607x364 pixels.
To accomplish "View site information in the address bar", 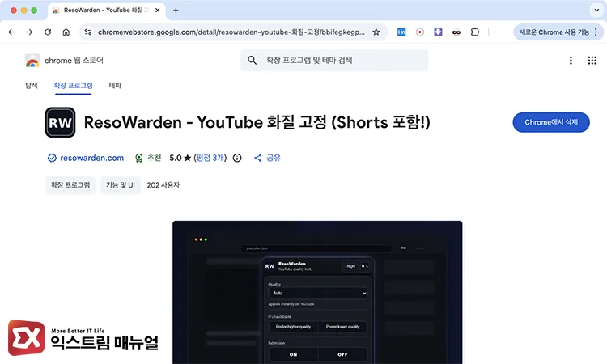I will click(x=88, y=32).
